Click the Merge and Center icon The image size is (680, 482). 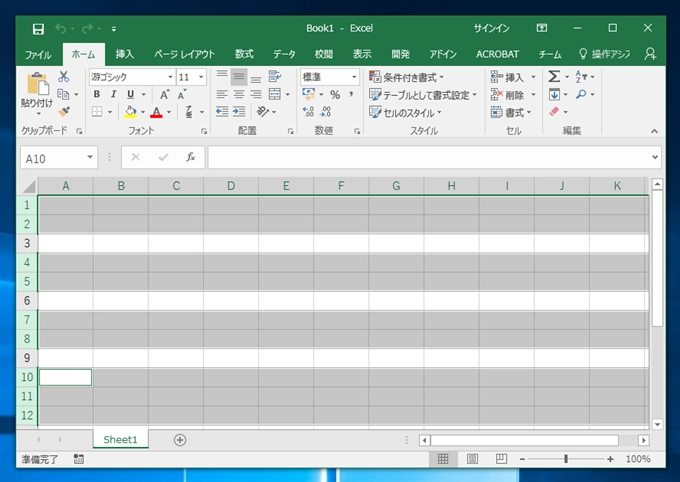coord(275,94)
